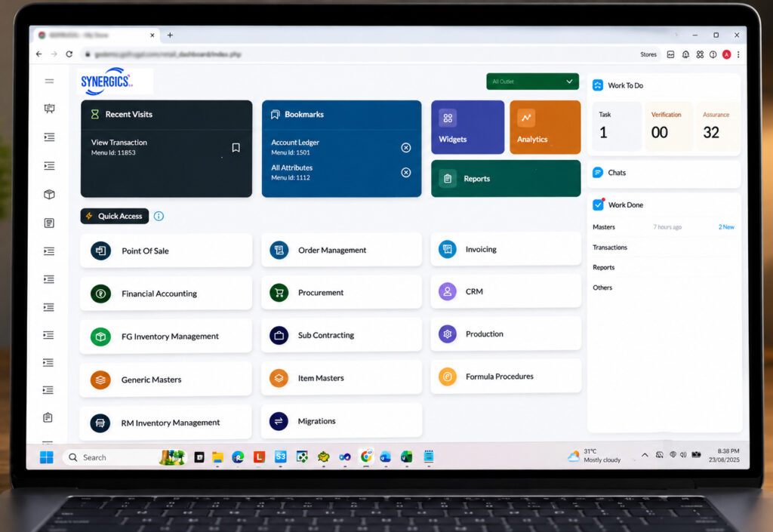The image size is (773, 532).
Task: Remove the Account Ledger bookmark
Action: 405,147
